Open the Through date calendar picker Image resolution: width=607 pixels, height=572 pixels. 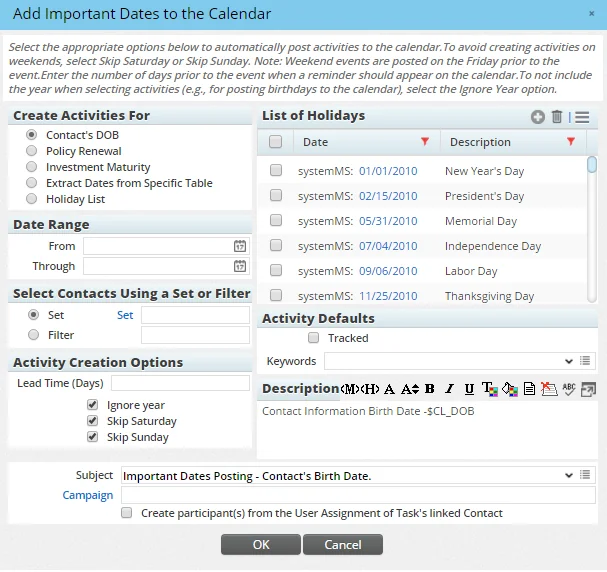pos(240,266)
